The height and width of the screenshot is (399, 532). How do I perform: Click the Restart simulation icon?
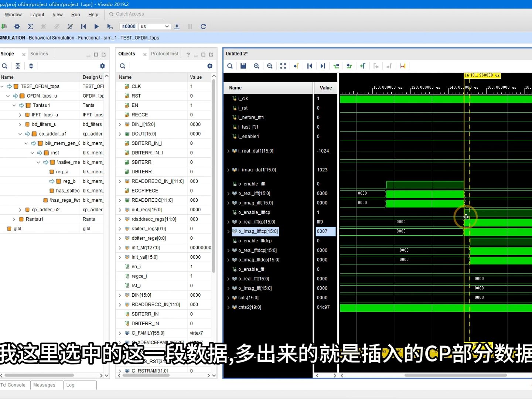(x=83, y=26)
